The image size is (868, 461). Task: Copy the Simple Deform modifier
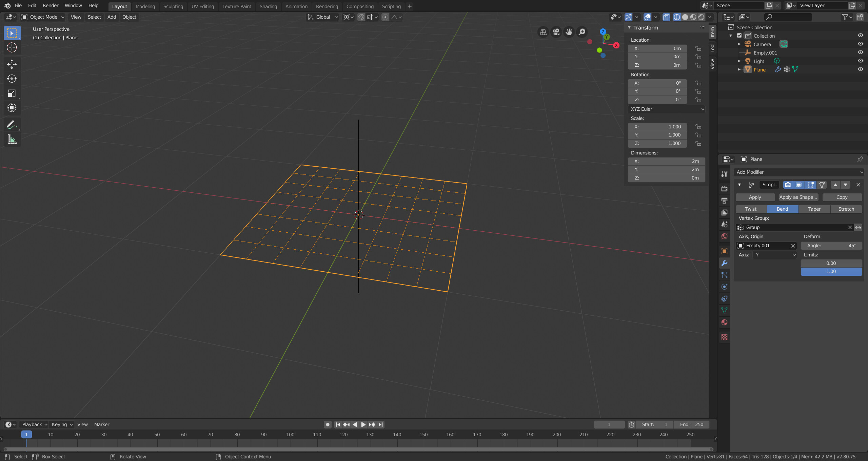[842, 197]
